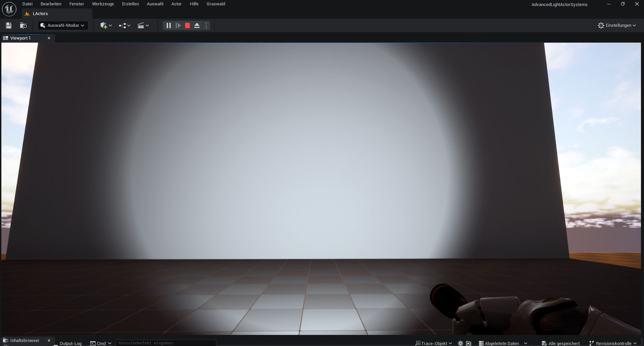Screen dimensions: 644x346
Task: Open the add content cube-plus dropdown
Action: (106, 25)
